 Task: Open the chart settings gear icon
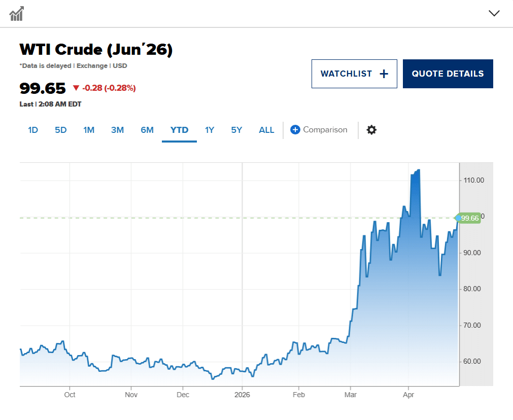pos(371,130)
